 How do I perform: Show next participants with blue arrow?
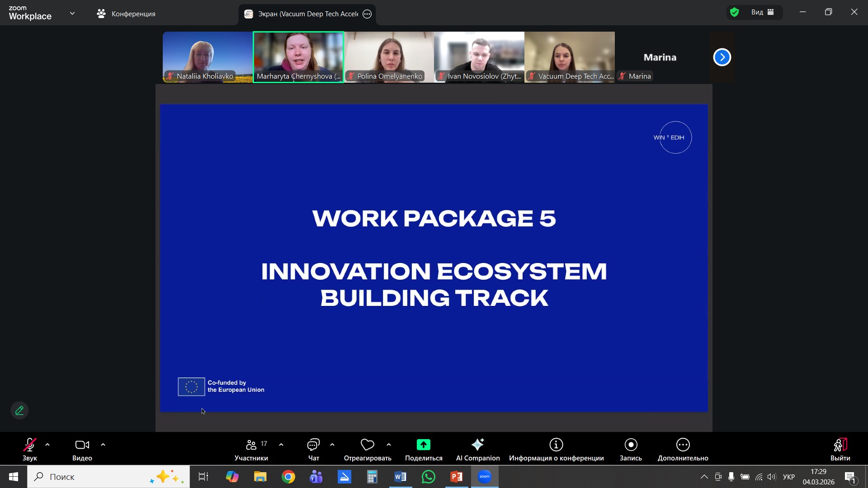pyautogui.click(x=722, y=57)
